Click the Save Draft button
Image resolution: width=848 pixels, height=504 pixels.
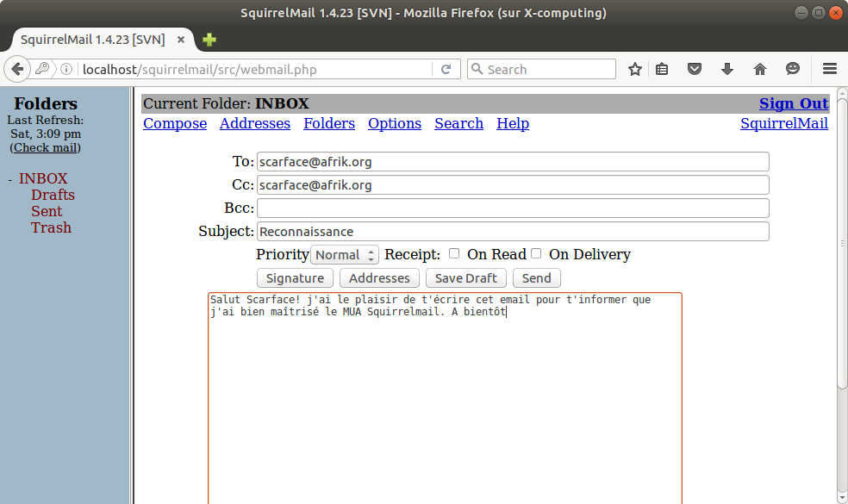[x=465, y=278]
